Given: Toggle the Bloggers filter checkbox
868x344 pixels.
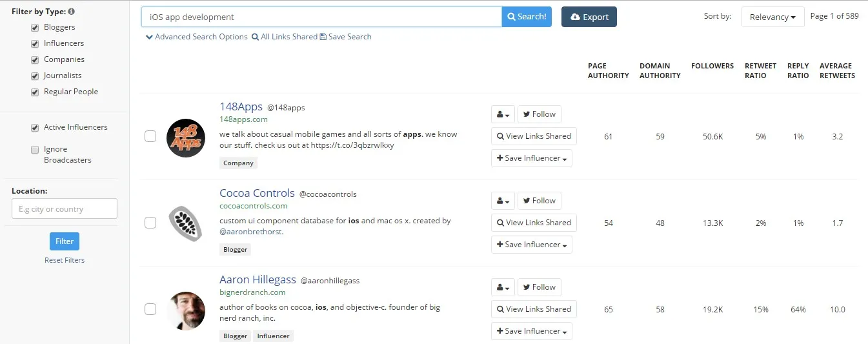Looking at the screenshot, I should click(x=35, y=28).
